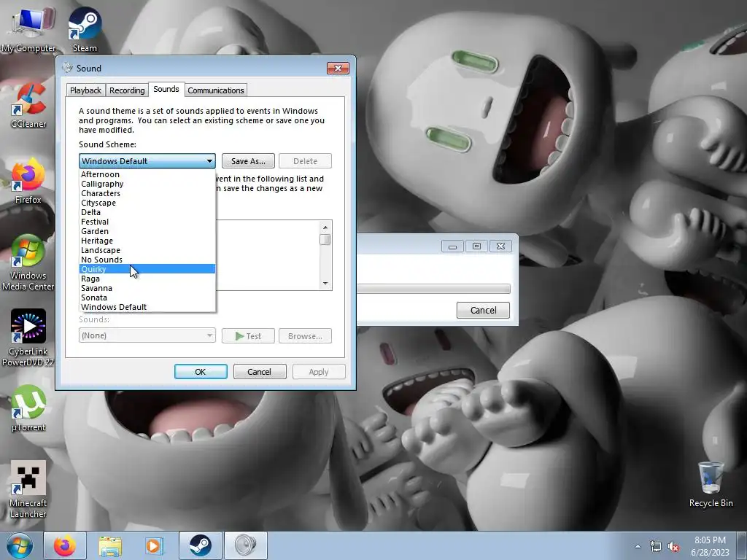Select the Sounds tab

click(x=166, y=89)
